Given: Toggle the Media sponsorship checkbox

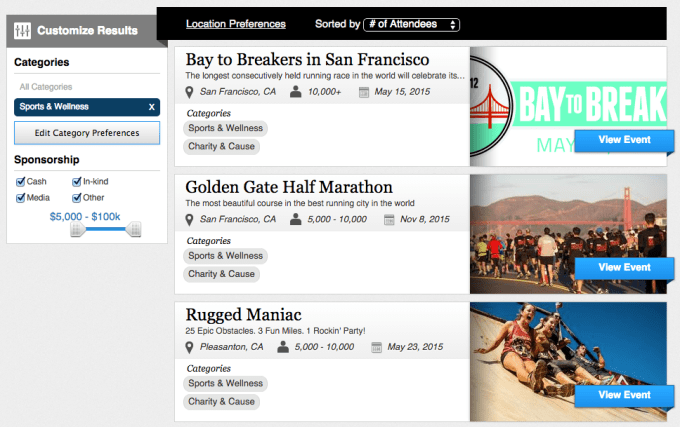Looking at the screenshot, I should coord(20,198).
